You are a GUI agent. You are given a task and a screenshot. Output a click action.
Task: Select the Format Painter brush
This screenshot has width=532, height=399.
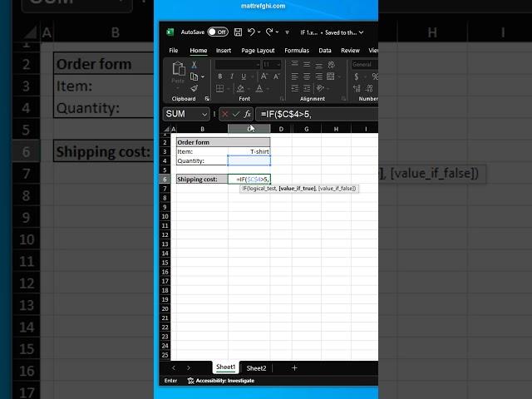tap(194, 89)
